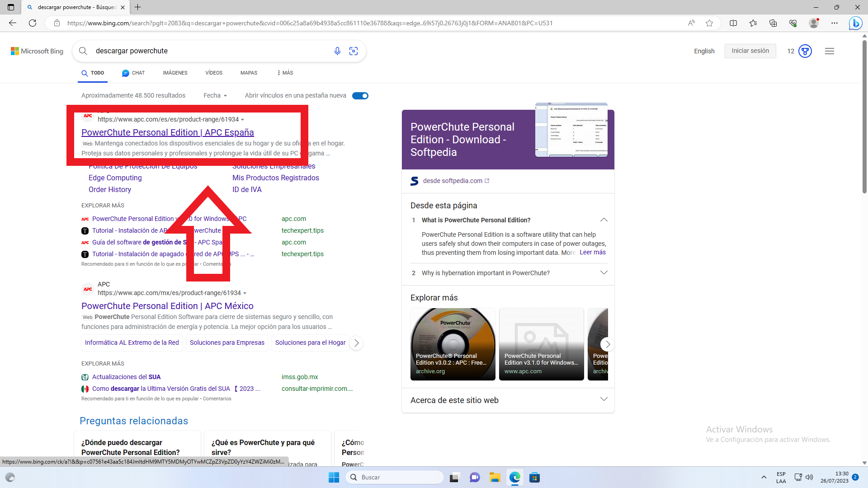Click the archive.org PowerChute thumbnail
The image size is (868, 488).
tap(453, 344)
